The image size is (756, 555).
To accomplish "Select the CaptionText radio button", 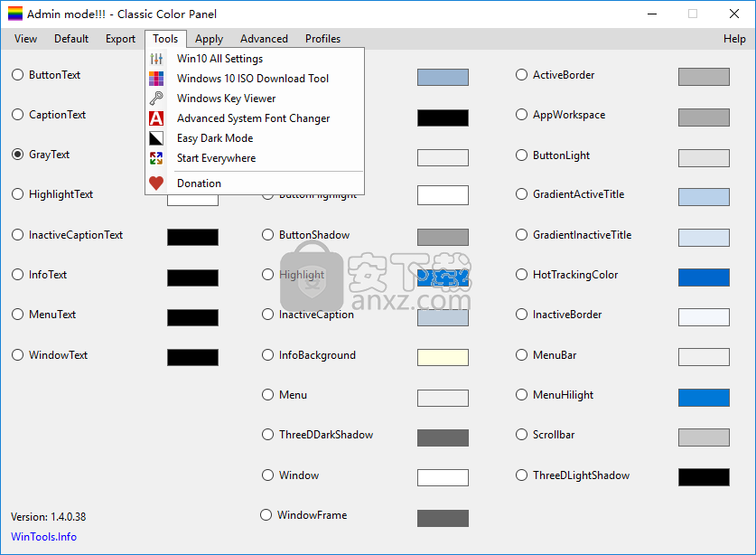I will 18,115.
